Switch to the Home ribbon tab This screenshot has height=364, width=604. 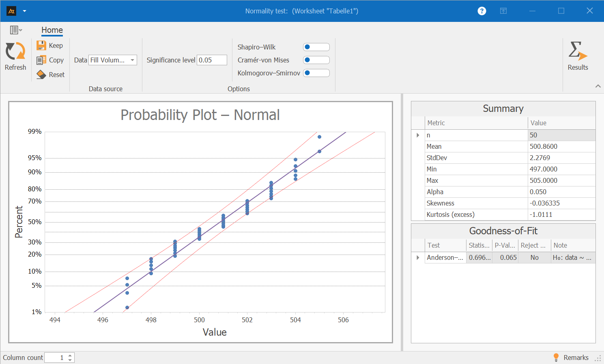pos(52,30)
